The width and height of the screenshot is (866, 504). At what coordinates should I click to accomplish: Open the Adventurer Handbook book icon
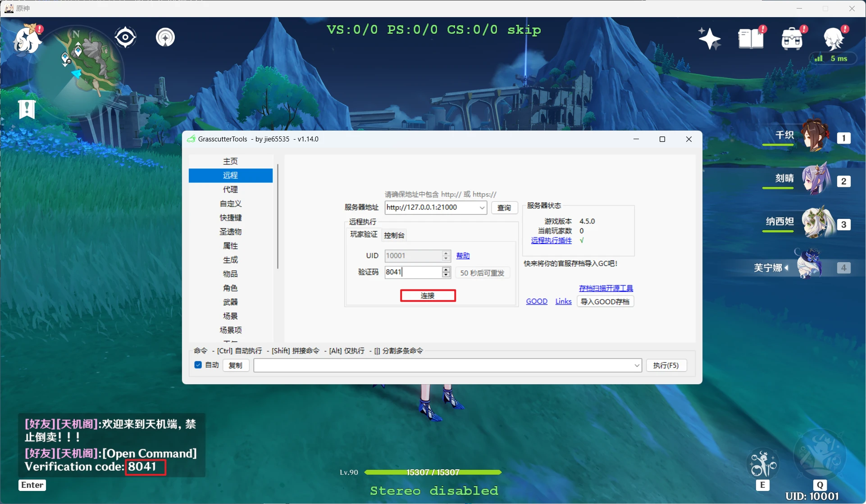click(x=751, y=38)
